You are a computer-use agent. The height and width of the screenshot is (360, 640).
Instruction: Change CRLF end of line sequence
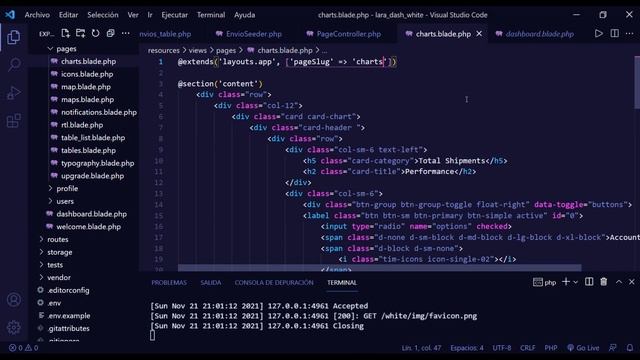coord(527,348)
